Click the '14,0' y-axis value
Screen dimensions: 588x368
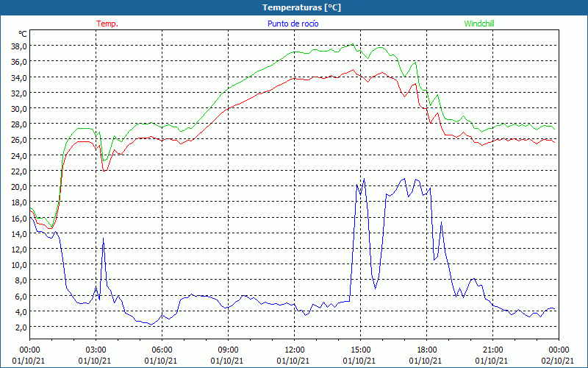coord(20,233)
